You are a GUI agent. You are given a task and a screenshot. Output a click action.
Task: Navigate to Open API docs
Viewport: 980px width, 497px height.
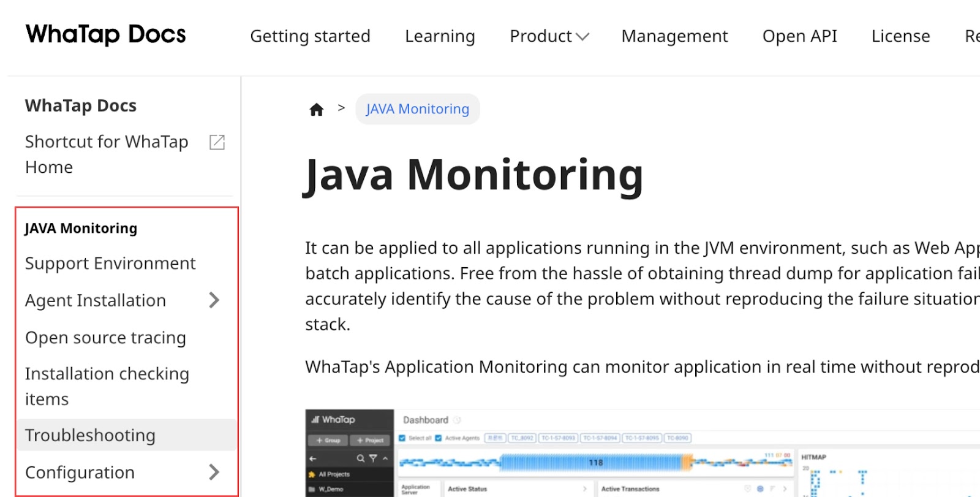[799, 36]
